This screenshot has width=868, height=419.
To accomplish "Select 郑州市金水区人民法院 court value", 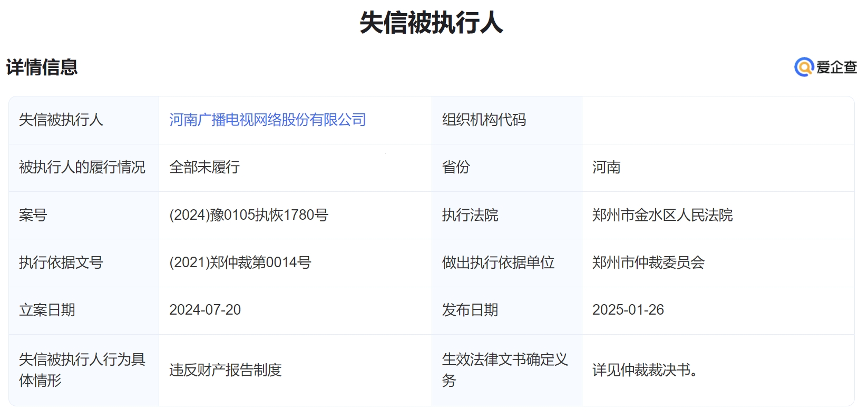I will [662, 215].
